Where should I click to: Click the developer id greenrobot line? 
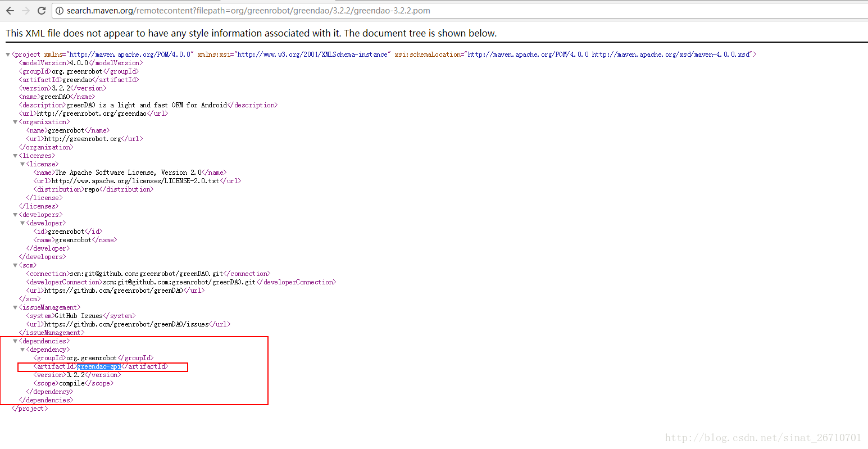68,232
